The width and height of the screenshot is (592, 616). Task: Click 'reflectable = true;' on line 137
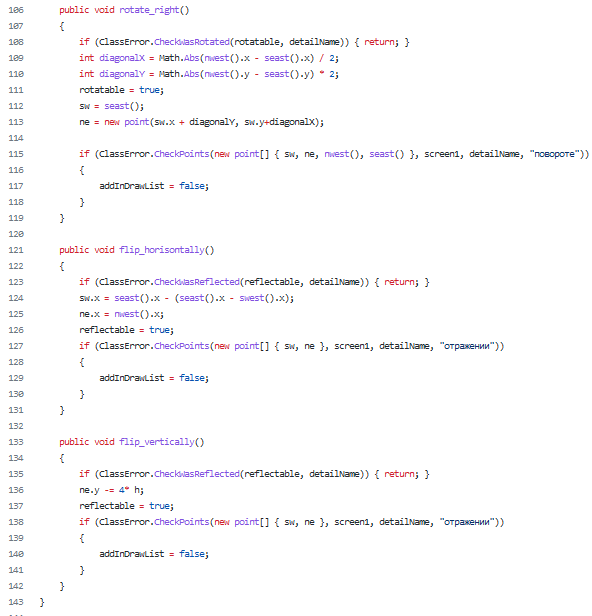[126, 506]
